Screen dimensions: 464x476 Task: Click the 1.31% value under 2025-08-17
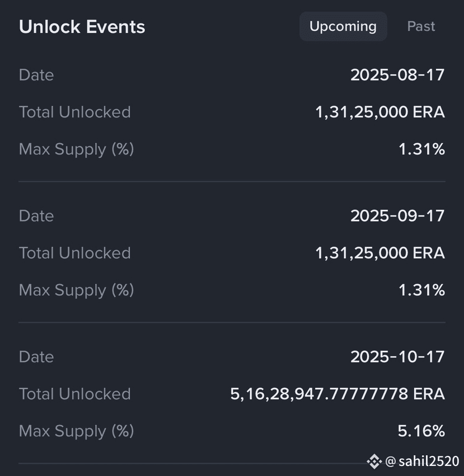tap(422, 149)
